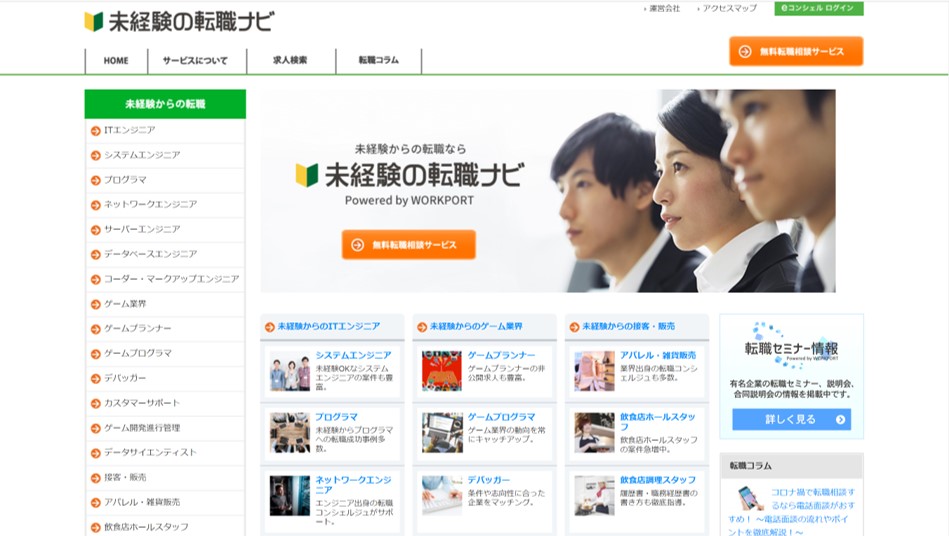Screen dimensions: 949x536
Task: Click arrow icon beside コーダー・マークアップエンジニア
Action: click(96, 279)
